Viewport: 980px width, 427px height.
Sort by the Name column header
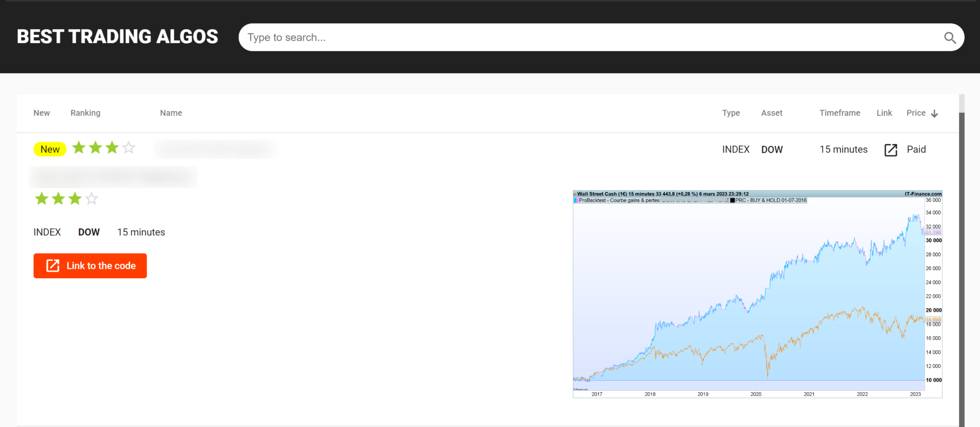tap(171, 113)
